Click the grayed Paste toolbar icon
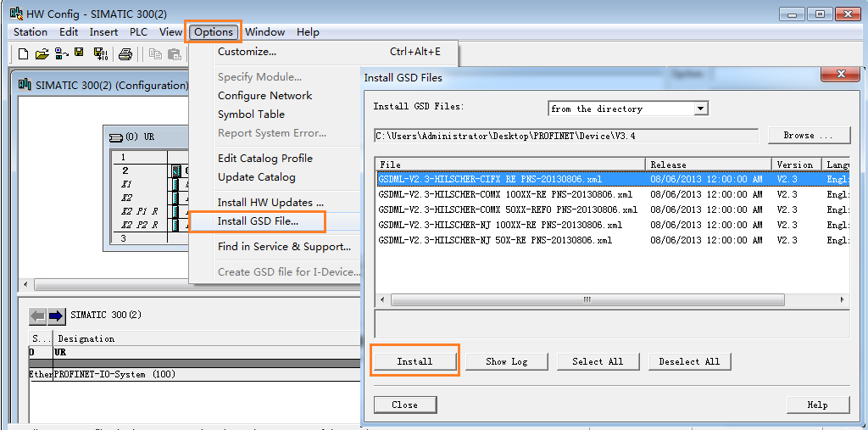868x430 pixels. click(175, 53)
